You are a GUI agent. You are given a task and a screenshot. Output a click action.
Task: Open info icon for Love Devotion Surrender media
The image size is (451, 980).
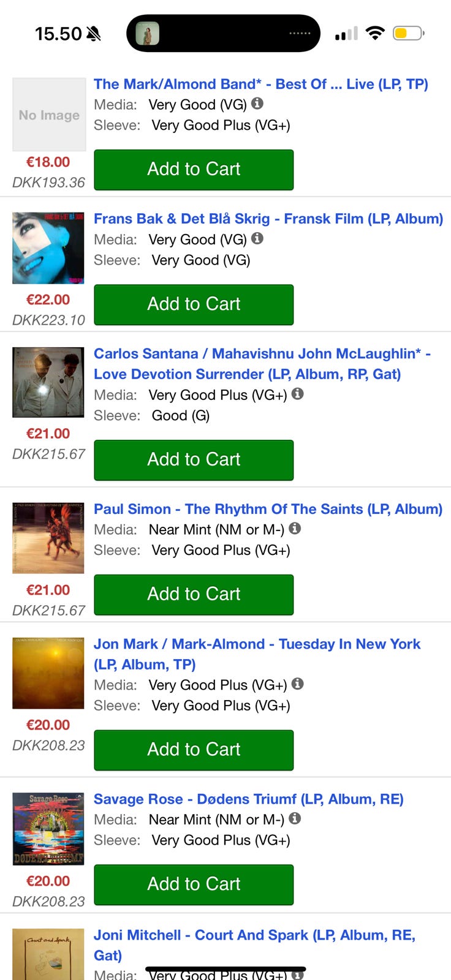click(x=297, y=394)
